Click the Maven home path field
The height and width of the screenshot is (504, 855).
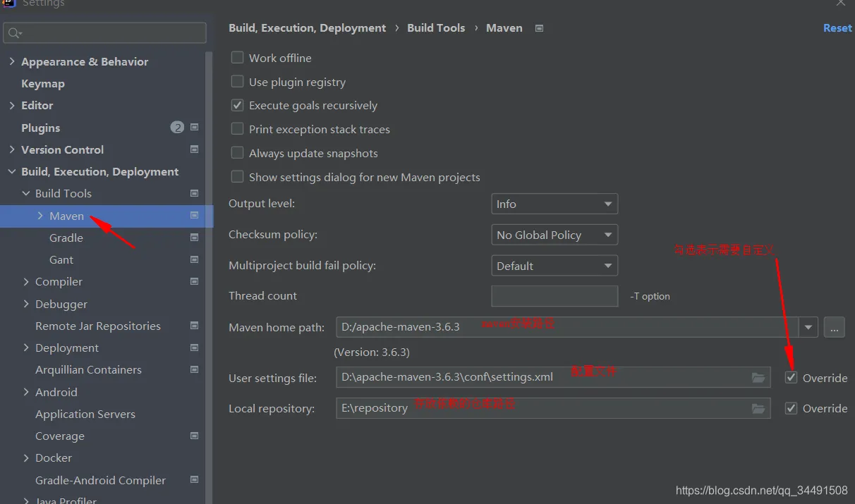[x=567, y=327]
